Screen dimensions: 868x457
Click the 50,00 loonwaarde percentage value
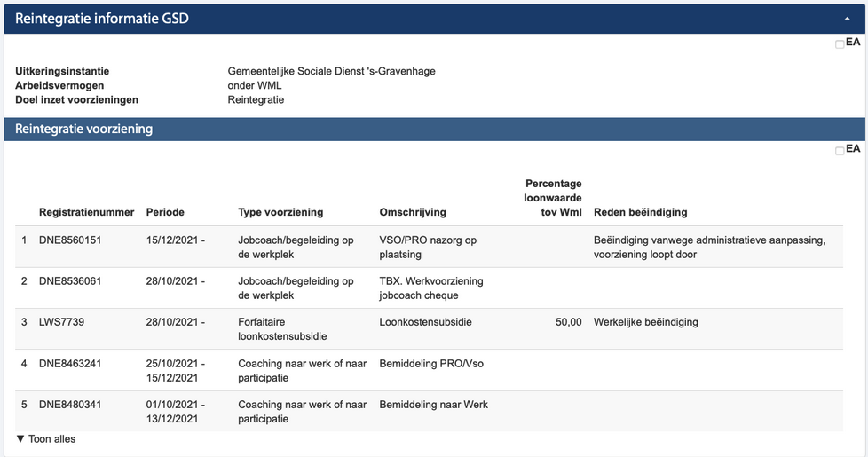(568, 322)
